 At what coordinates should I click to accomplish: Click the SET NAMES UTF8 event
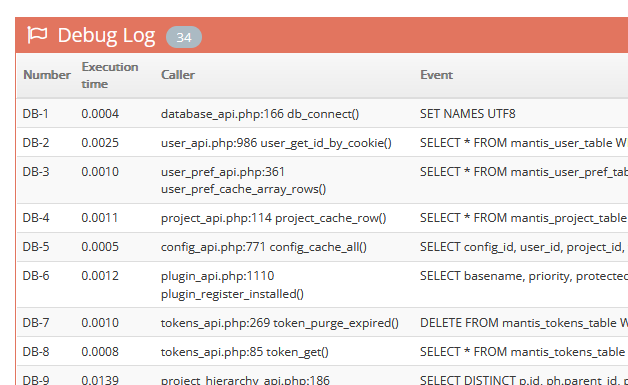click(468, 114)
